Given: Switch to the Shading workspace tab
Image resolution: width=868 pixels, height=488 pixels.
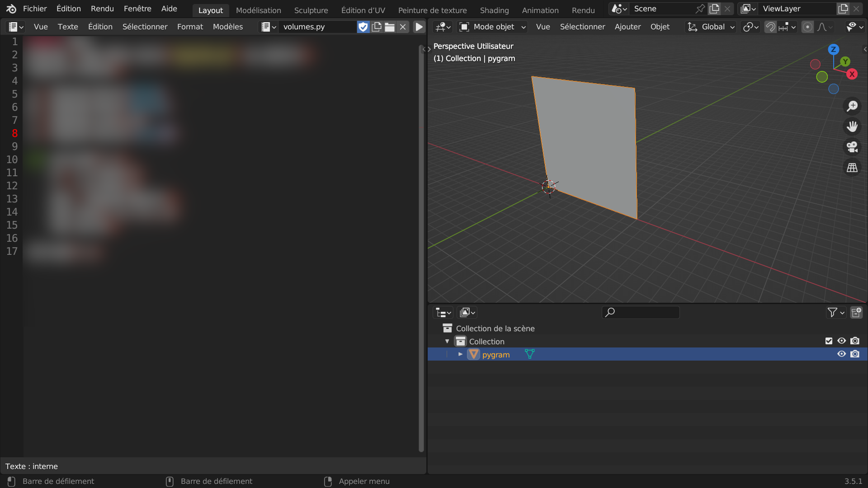Looking at the screenshot, I should [494, 10].
